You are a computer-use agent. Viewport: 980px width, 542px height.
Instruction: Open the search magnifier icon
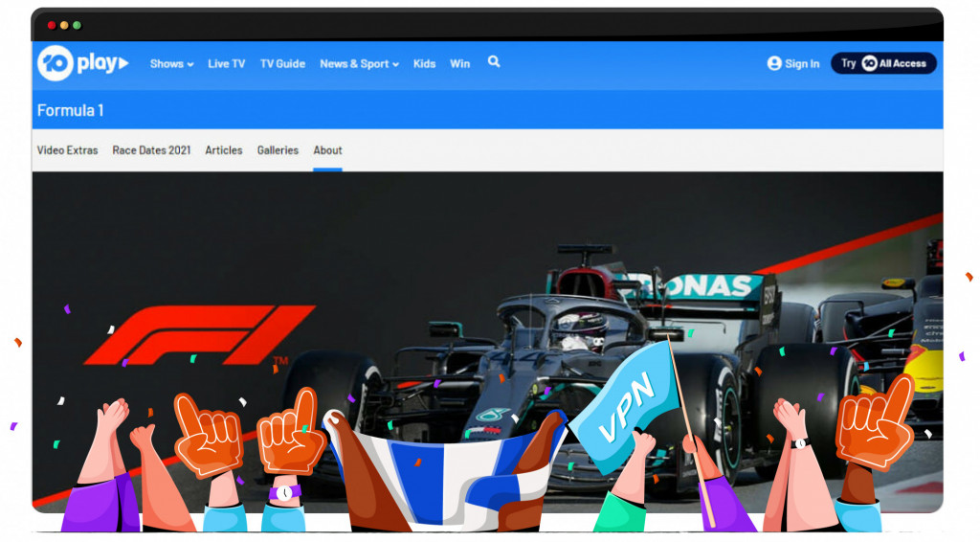(x=494, y=62)
